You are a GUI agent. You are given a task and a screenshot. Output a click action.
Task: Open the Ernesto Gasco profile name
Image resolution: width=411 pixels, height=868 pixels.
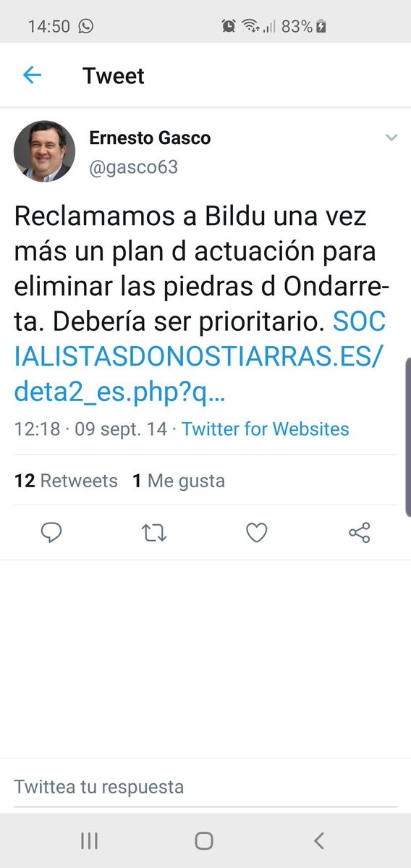pos(150,138)
